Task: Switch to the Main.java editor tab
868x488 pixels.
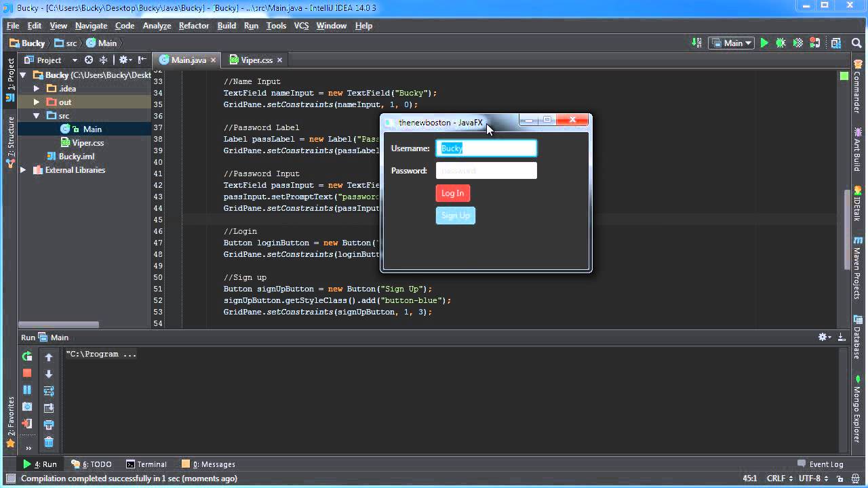Action: coord(189,60)
